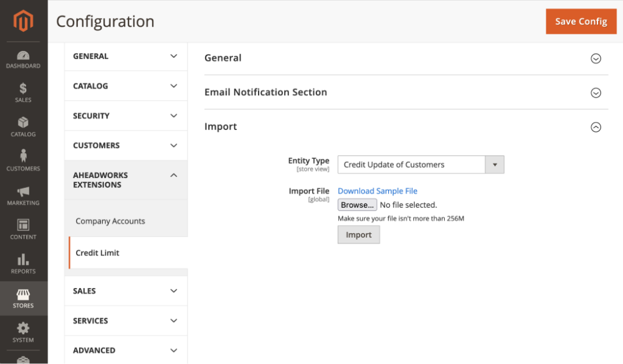Expand the General section circle toggle
623x364 pixels.
[x=596, y=58]
